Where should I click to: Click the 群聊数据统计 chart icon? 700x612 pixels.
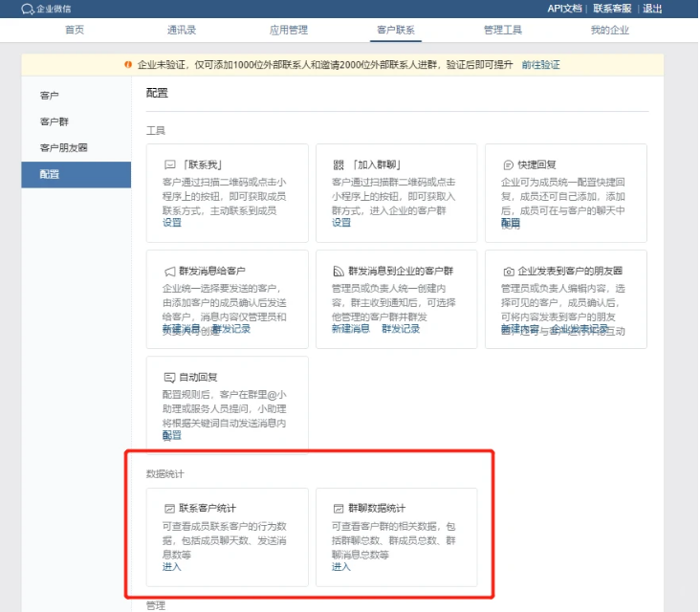[x=338, y=509]
